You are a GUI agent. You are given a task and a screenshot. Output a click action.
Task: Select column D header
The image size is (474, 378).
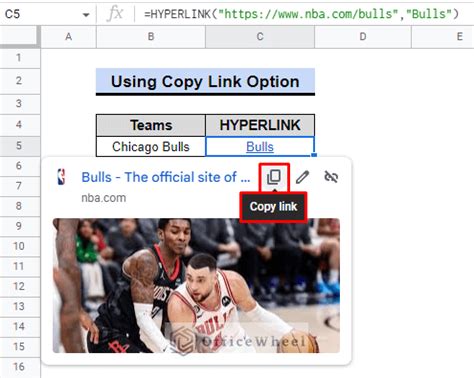[x=363, y=37]
